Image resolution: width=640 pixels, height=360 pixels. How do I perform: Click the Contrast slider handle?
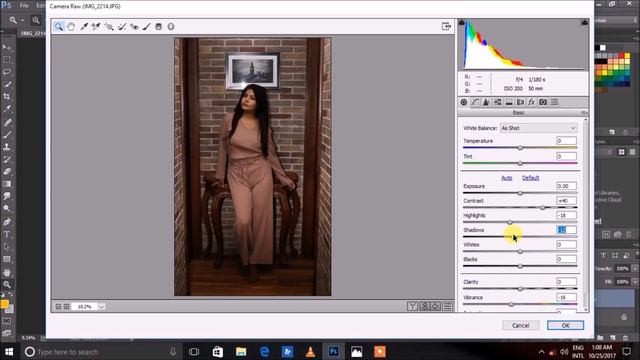click(542, 207)
